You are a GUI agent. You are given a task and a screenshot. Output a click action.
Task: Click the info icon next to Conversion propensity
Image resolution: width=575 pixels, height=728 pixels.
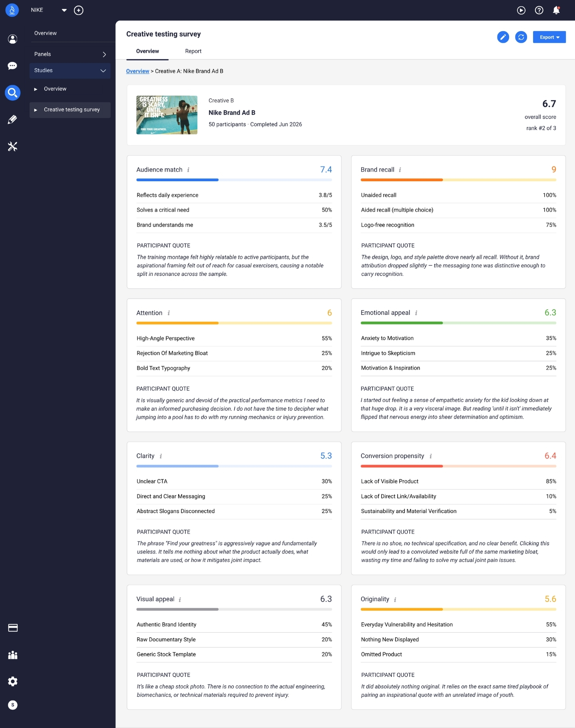pyautogui.click(x=430, y=456)
